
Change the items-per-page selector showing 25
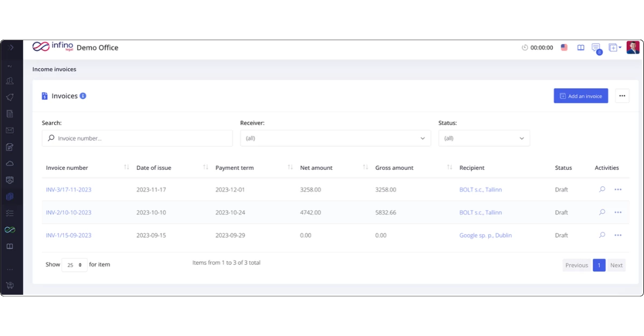coord(74,265)
